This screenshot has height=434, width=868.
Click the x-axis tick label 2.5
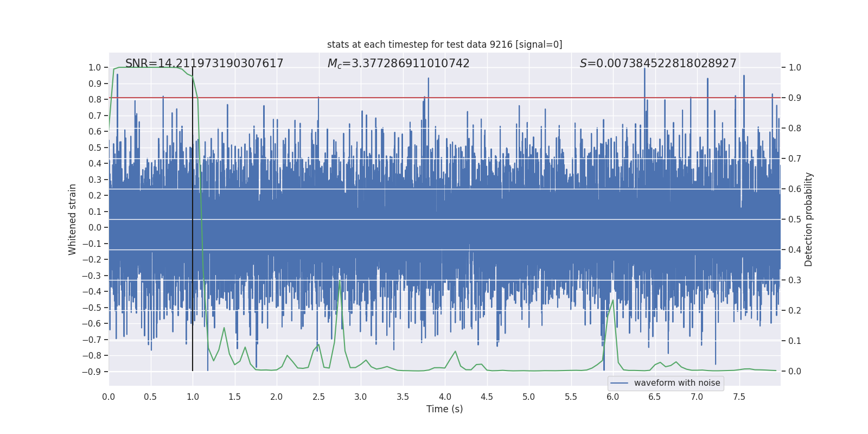point(318,397)
